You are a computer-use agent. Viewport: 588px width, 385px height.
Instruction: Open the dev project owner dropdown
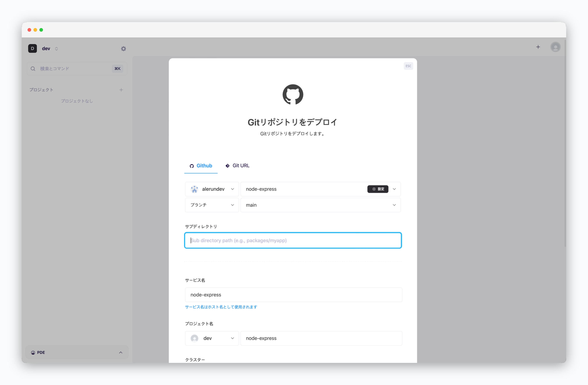point(212,338)
